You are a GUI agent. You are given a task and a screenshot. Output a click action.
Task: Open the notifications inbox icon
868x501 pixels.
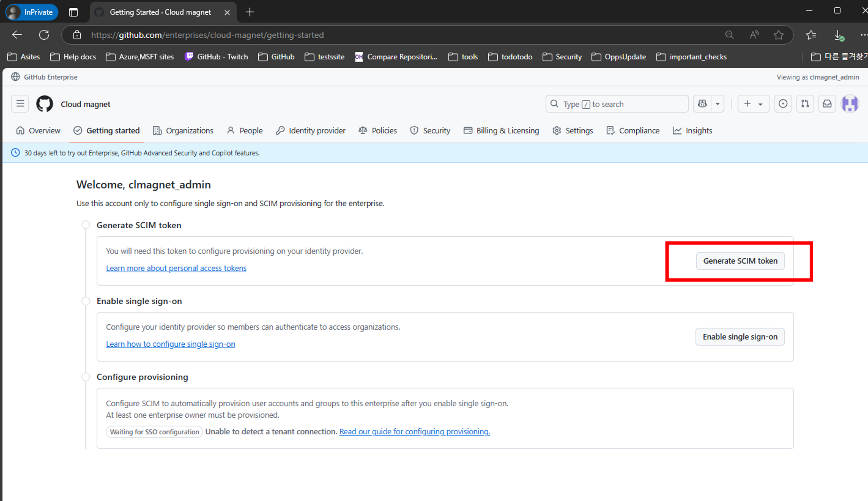[827, 104]
